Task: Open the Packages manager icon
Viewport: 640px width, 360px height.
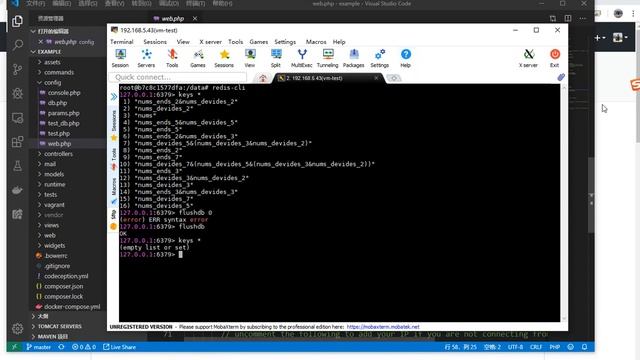Action: tap(353, 58)
